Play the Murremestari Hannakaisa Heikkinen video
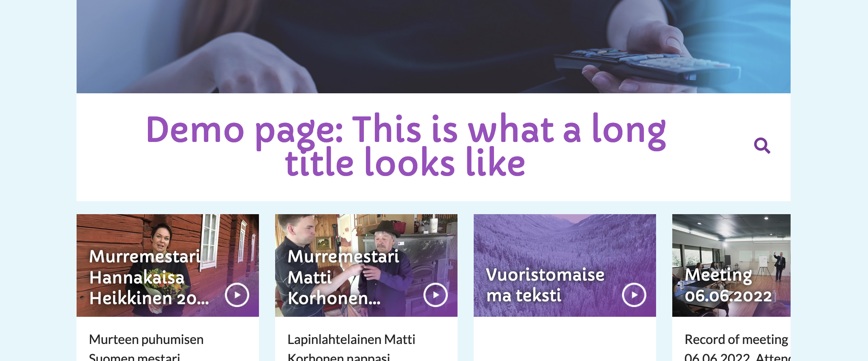 pyautogui.click(x=237, y=295)
